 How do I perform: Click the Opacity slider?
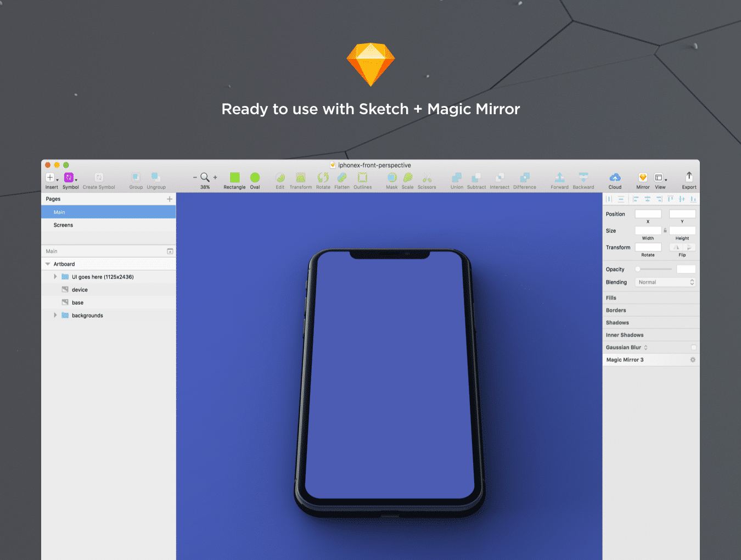(653, 269)
